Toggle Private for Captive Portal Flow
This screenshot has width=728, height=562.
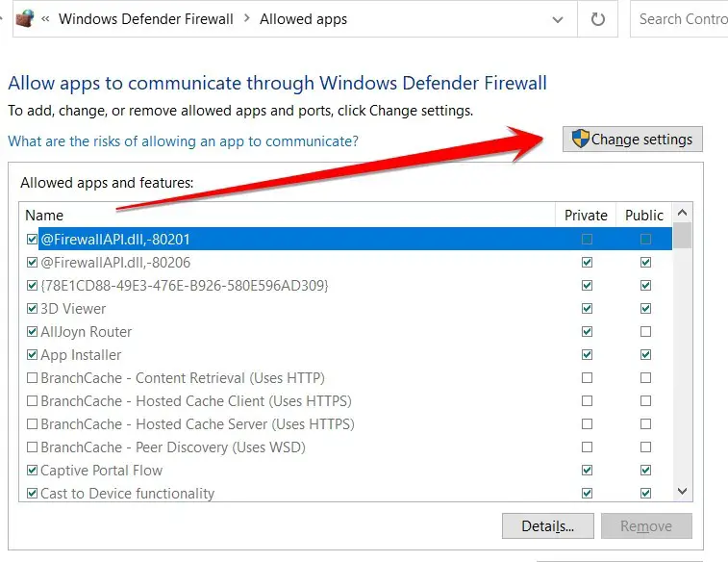(x=587, y=470)
